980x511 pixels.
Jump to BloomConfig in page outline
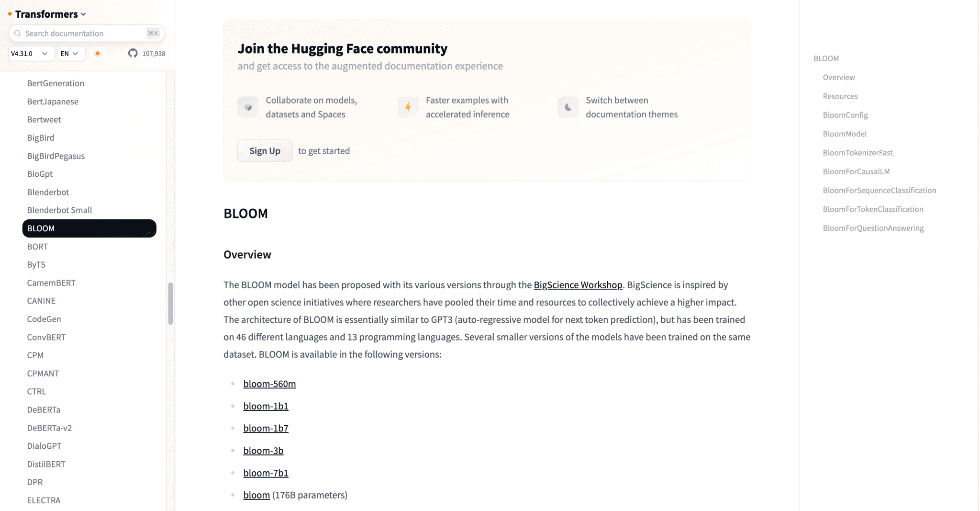click(x=845, y=115)
